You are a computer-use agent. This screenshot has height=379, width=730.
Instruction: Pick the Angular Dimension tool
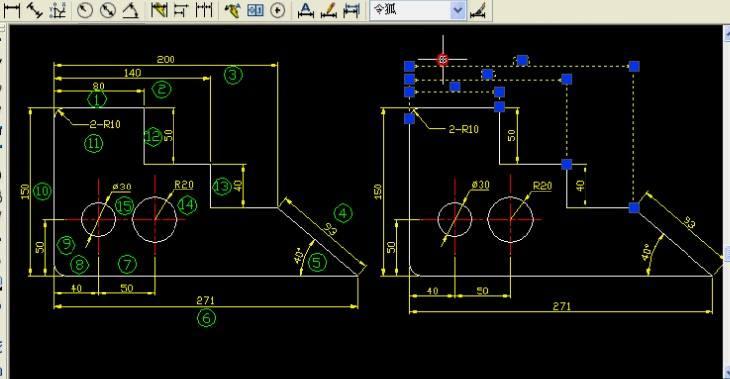(x=131, y=10)
